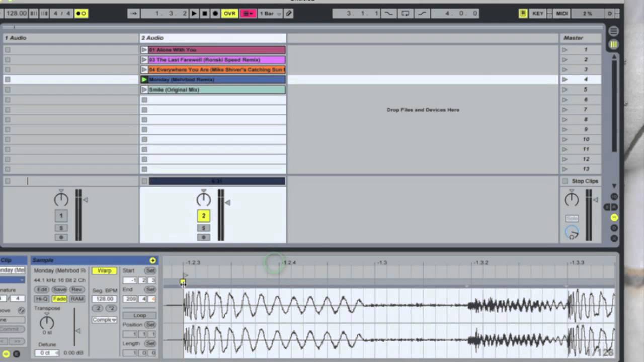644x362 pixels.
Task: Select the 1 Audio track header
Action: [x=70, y=38]
